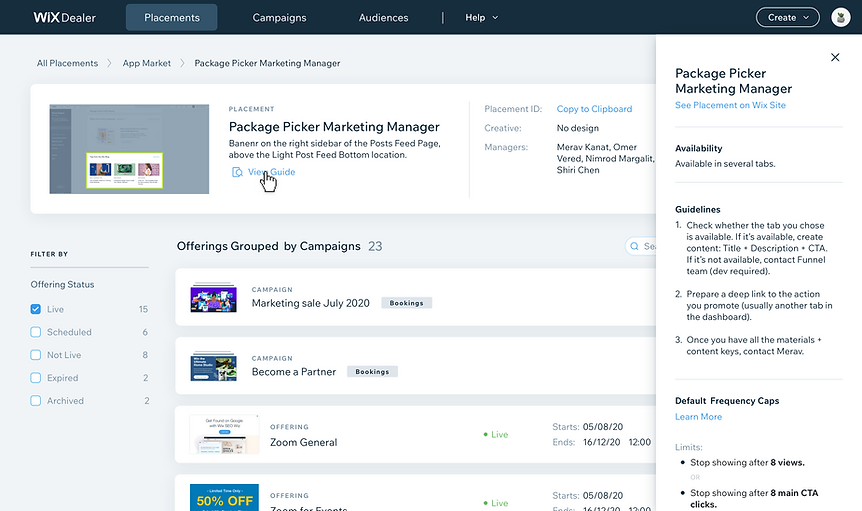Enable the Not Live filter checkbox
The width and height of the screenshot is (862, 511).
36,355
